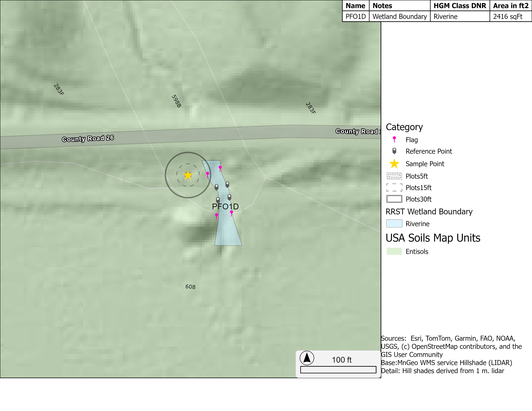The width and height of the screenshot is (532, 411).
Task: Click the 598B soil unit label
Action: [x=176, y=101]
